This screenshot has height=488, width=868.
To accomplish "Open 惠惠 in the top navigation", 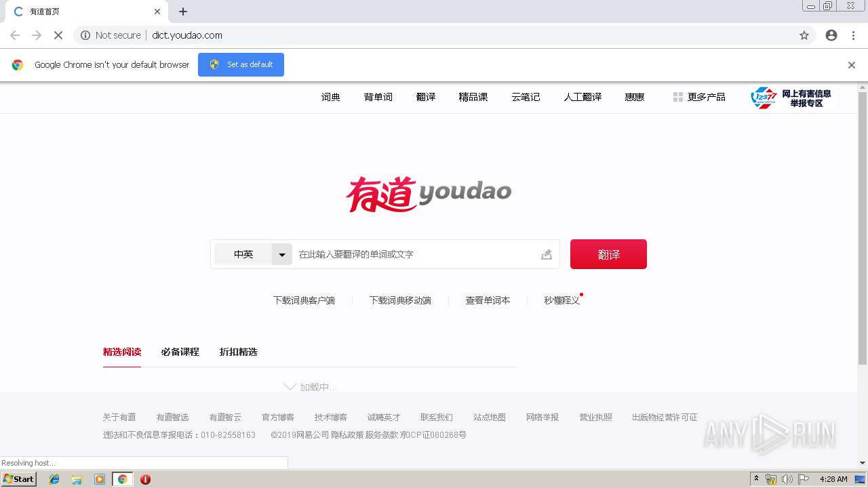I will (x=635, y=97).
